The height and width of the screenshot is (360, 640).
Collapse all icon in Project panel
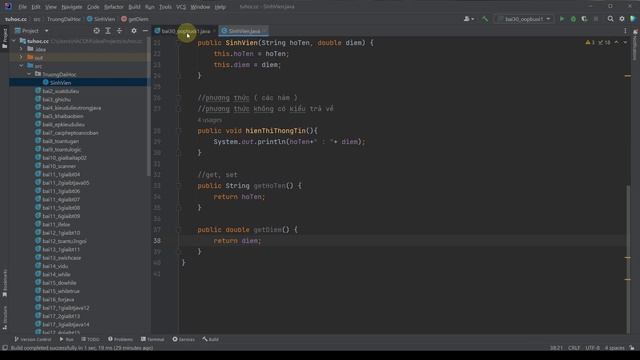(x=119, y=31)
